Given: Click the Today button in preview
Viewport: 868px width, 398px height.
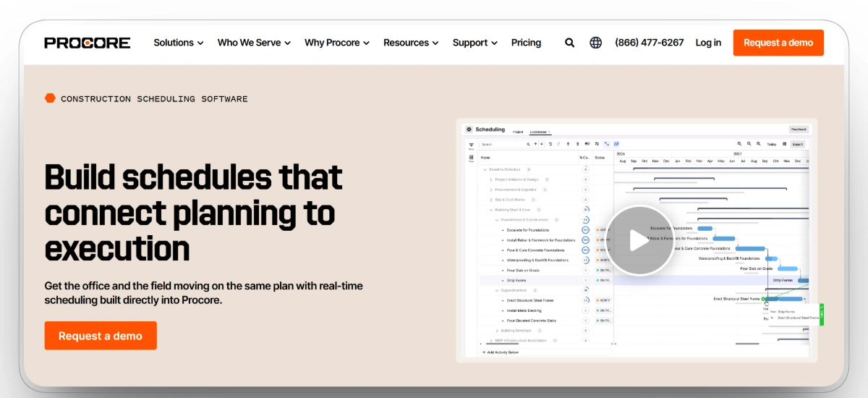Looking at the screenshot, I should [772, 144].
